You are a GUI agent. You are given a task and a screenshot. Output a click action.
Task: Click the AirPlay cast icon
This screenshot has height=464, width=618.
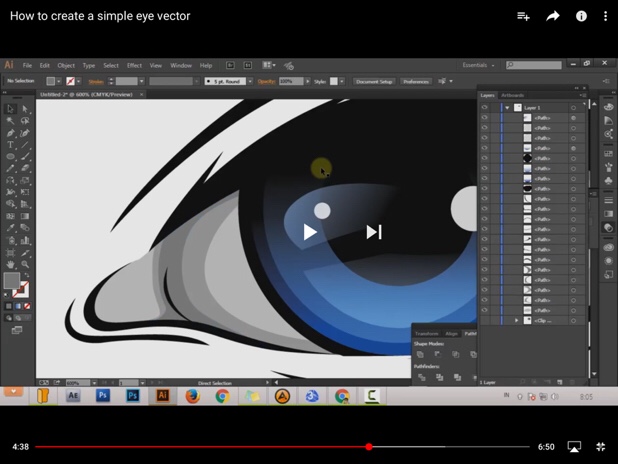click(575, 447)
